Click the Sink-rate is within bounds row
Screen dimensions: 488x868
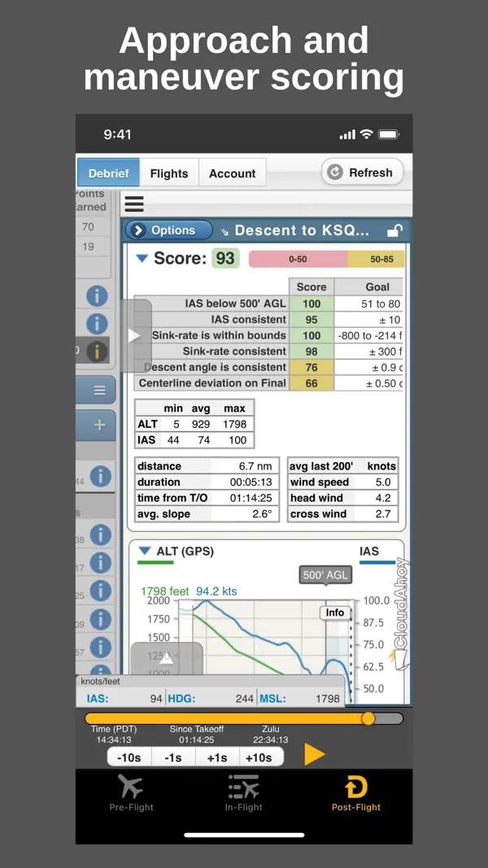[268, 335]
